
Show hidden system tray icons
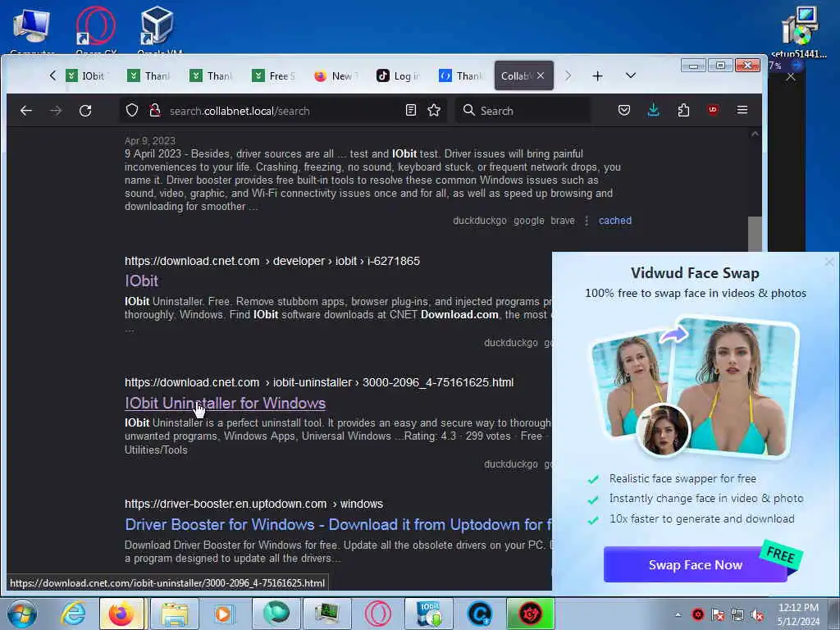[x=678, y=615]
